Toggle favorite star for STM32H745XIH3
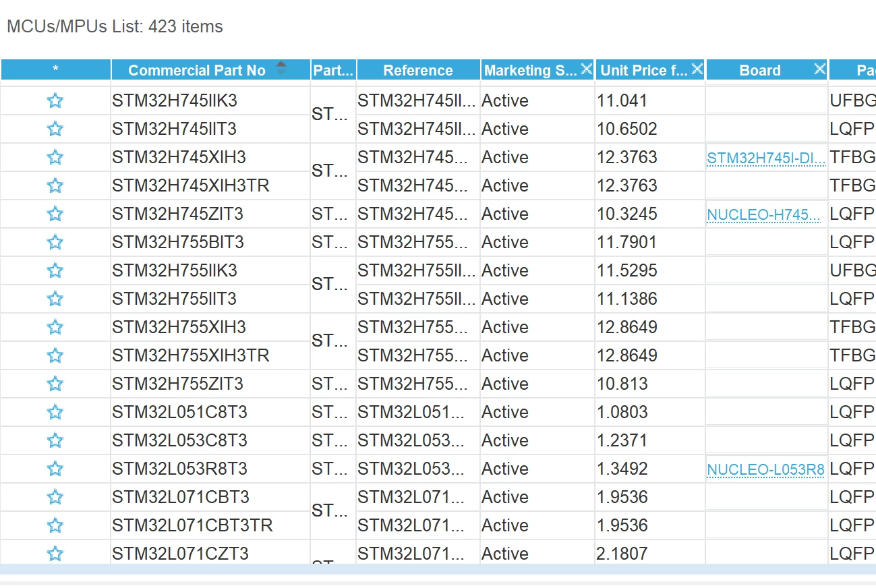The image size is (876, 588). [55, 158]
